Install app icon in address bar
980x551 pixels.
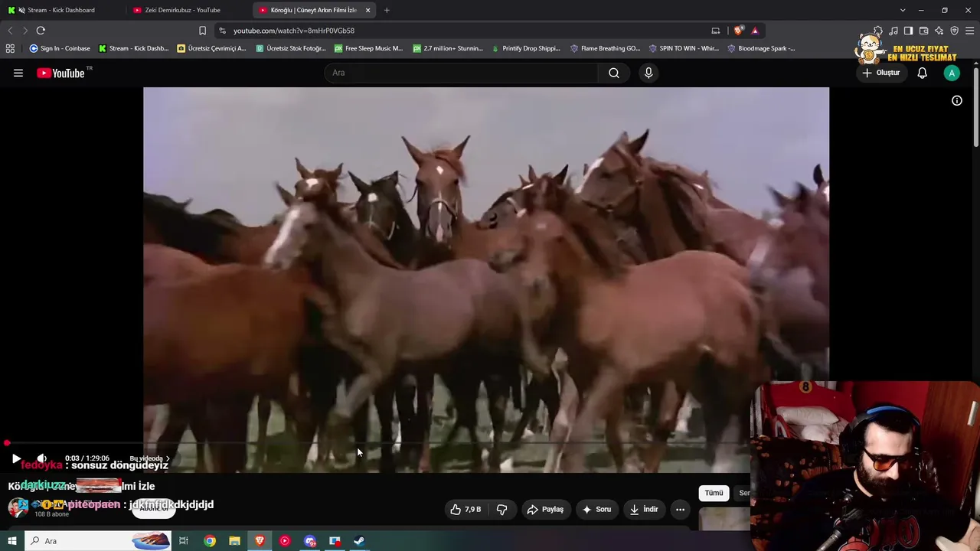point(716,31)
